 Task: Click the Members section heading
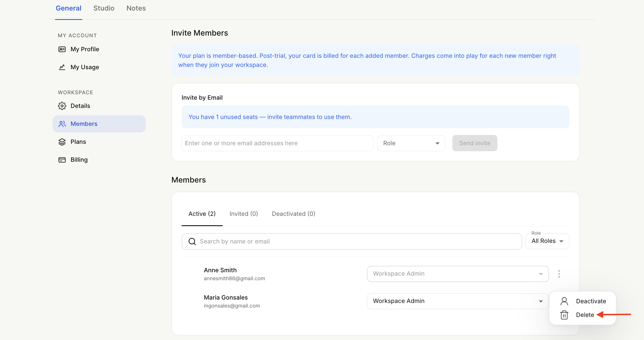tap(188, 180)
